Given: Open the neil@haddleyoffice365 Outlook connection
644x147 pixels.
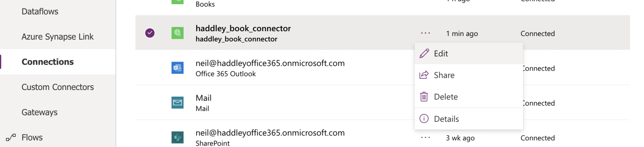Looking at the screenshot, I should tap(270, 63).
